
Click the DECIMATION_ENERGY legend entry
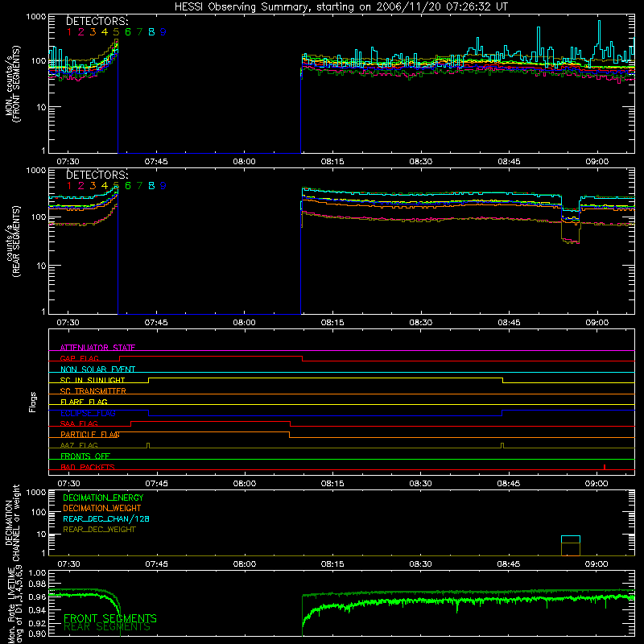coord(103,497)
